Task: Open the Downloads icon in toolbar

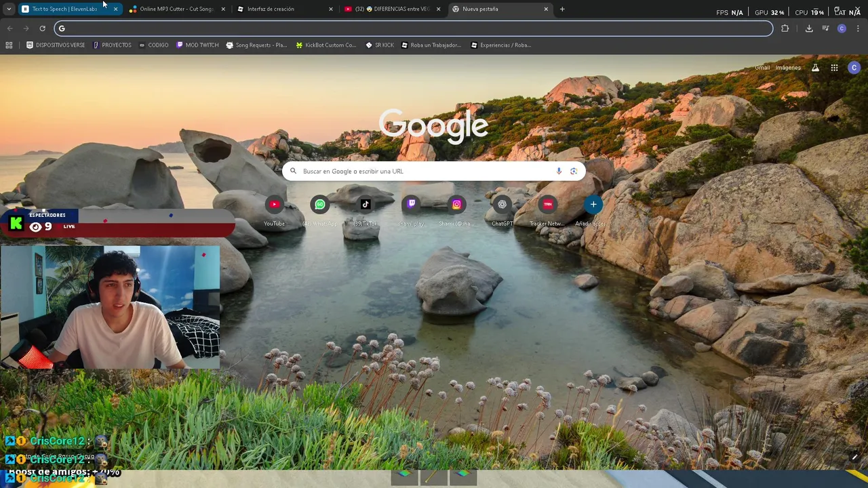Action: point(809,28)
